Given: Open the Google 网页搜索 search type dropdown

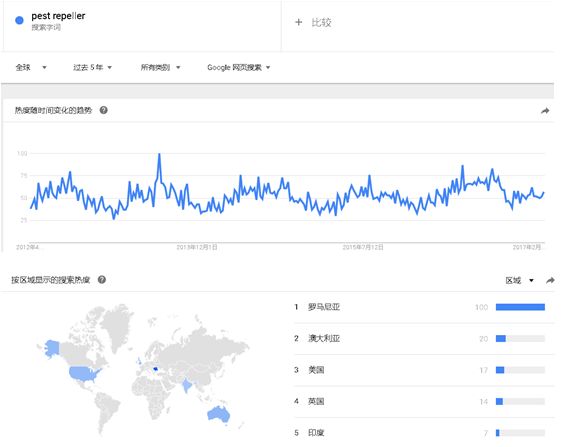Looking at the screenshot, I should tap(238, 67).
